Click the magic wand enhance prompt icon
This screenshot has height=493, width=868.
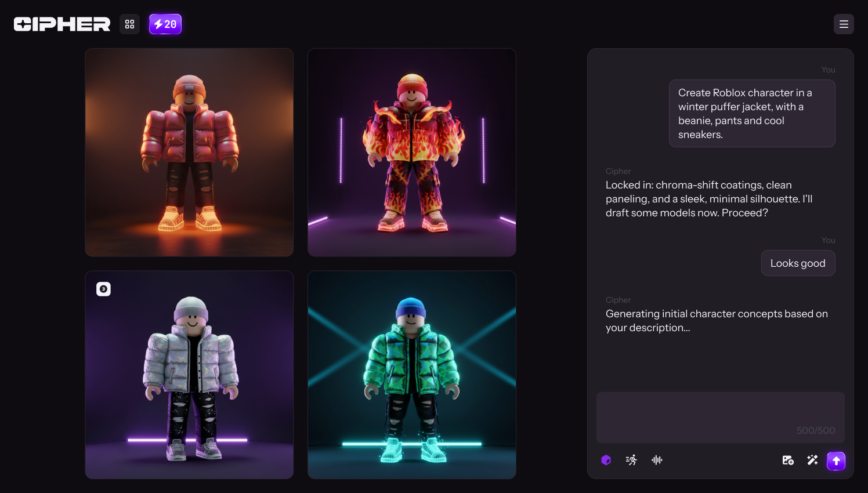click(x=812, y=460)
